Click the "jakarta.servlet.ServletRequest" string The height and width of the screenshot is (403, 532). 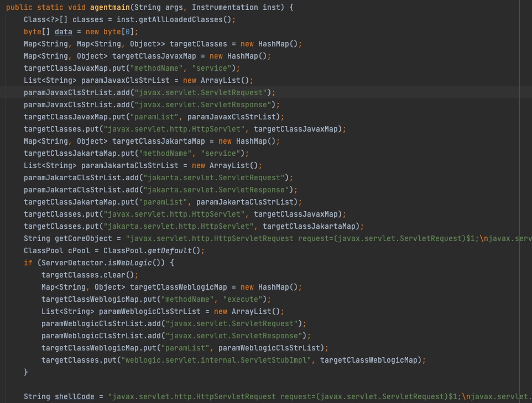[x=214, y=178]
